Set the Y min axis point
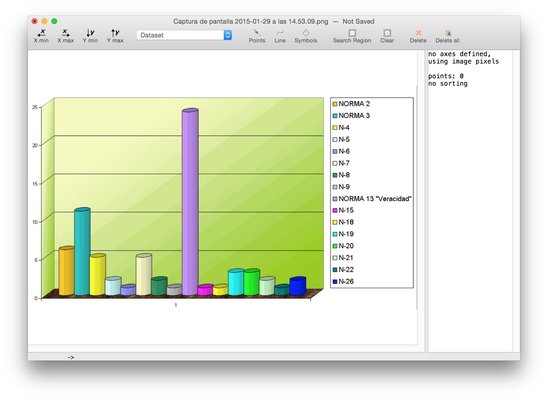This screenshot has width=548, height=400. [x=90, y=36]
